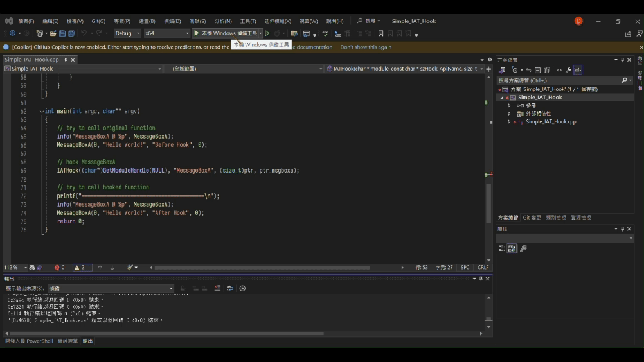Screen dimensions: 644x362
Task: Click the clock timestamp icon in Output toolbar
Action: click(x=243, y=289)
